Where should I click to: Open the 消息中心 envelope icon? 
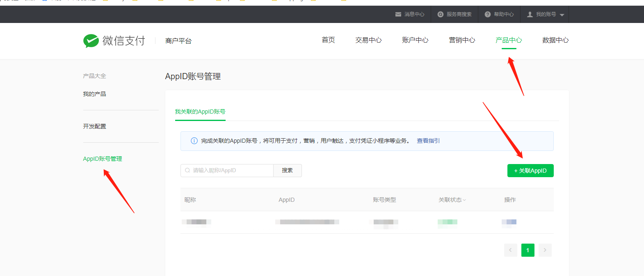[x=398, y=14]
